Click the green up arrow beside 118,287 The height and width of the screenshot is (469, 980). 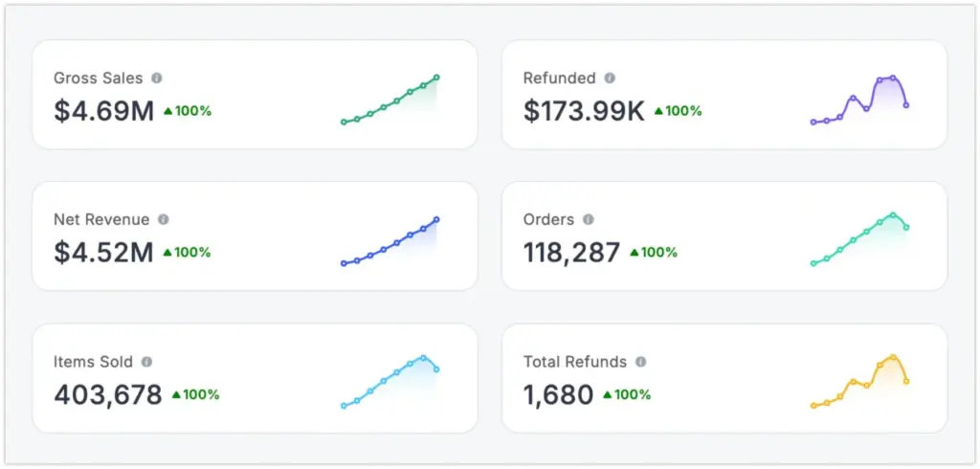tap(634, 253)
